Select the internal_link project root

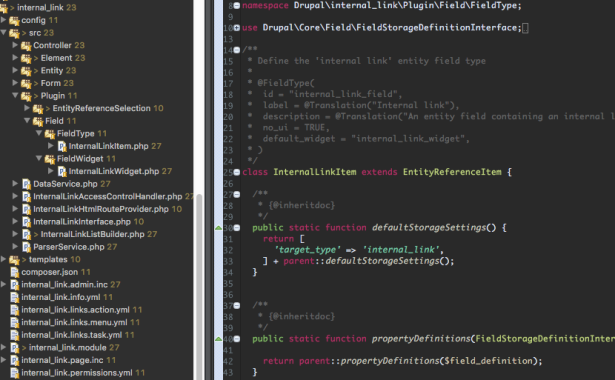point(40,7)
